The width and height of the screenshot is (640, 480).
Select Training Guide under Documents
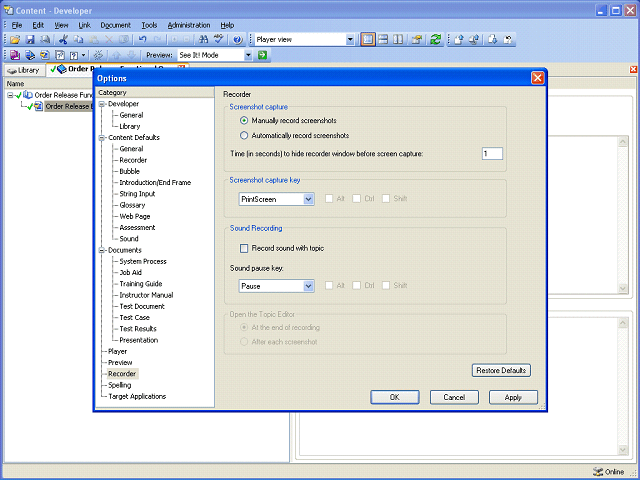coord(140,284)
